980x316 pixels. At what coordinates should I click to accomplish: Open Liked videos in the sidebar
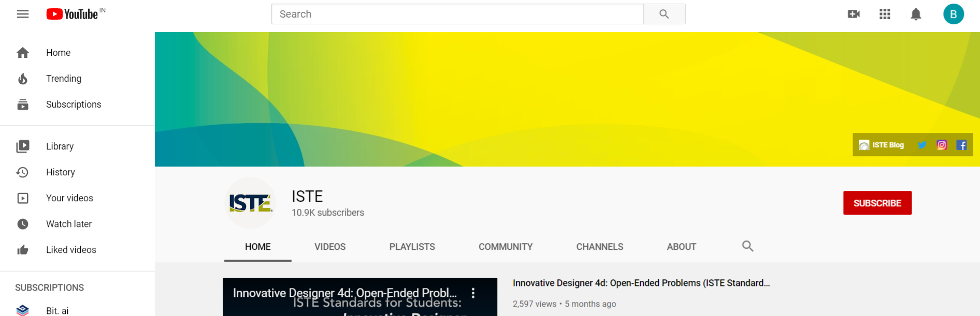pyautogui.click(x=71, y=250)
